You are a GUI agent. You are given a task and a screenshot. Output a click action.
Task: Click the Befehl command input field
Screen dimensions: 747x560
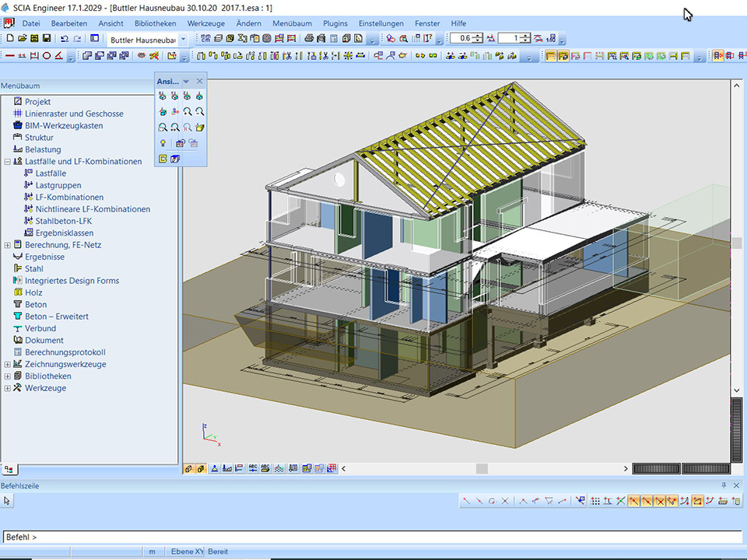[x=373, y=537]
